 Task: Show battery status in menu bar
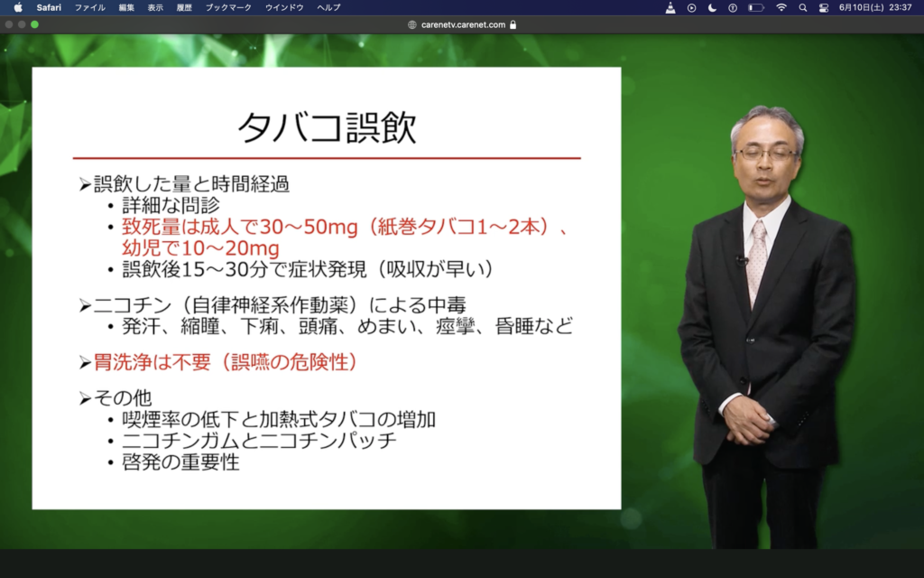(755, 7)
